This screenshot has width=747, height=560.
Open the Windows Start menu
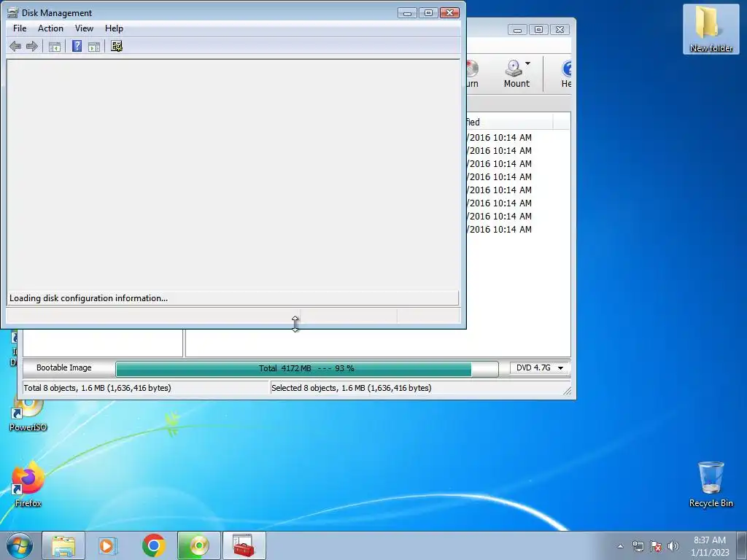20,545
